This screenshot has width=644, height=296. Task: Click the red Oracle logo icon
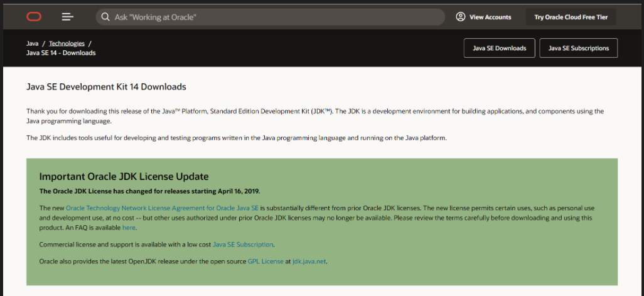coord(34,17)
